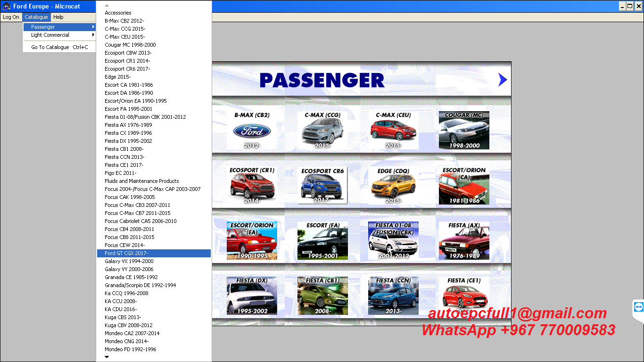Image resolution: width=644 pixels, height=362 pixels.
Task: Select Fiesta CCN 2013- in list
Action: (x=154, y=157)
